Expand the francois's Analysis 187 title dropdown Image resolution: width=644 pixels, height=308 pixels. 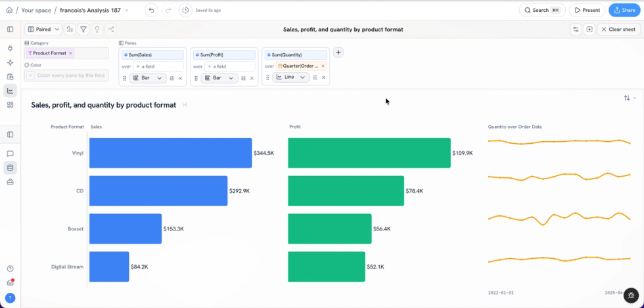(126, 11)
